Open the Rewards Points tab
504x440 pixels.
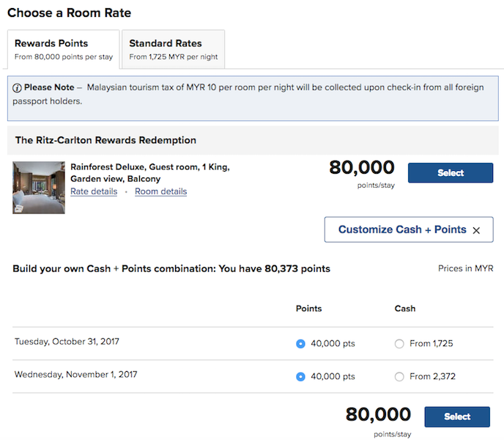click(x=62, y=49)
